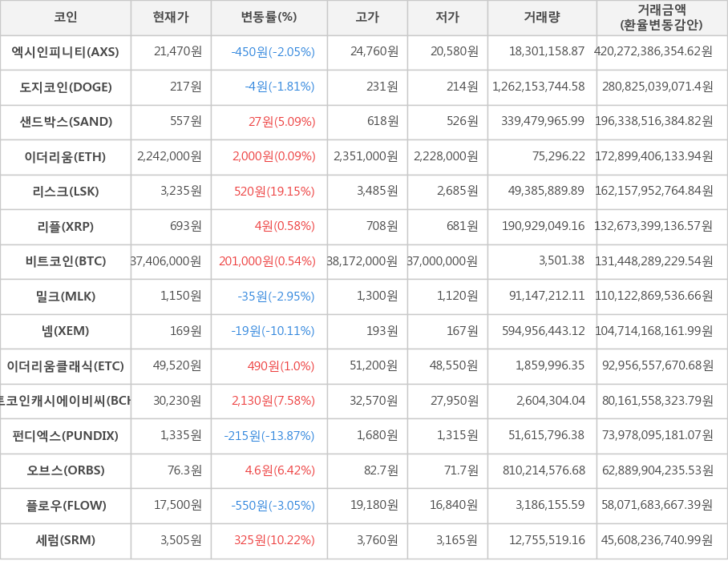Select the 밀크(MLK) coin name
Image resolution: width=728 pixels, height=561 pixels.
65,297
